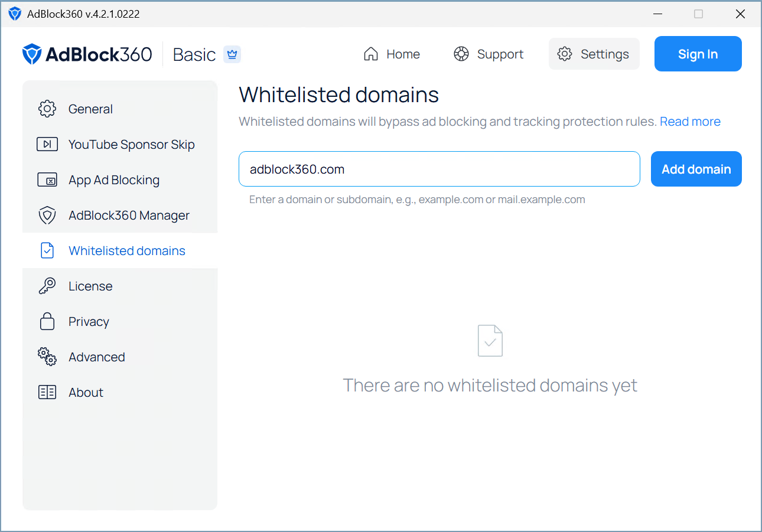Click the 'Enter a domain or subdomain' hint
762x532 pixels.
click(417, 200)
